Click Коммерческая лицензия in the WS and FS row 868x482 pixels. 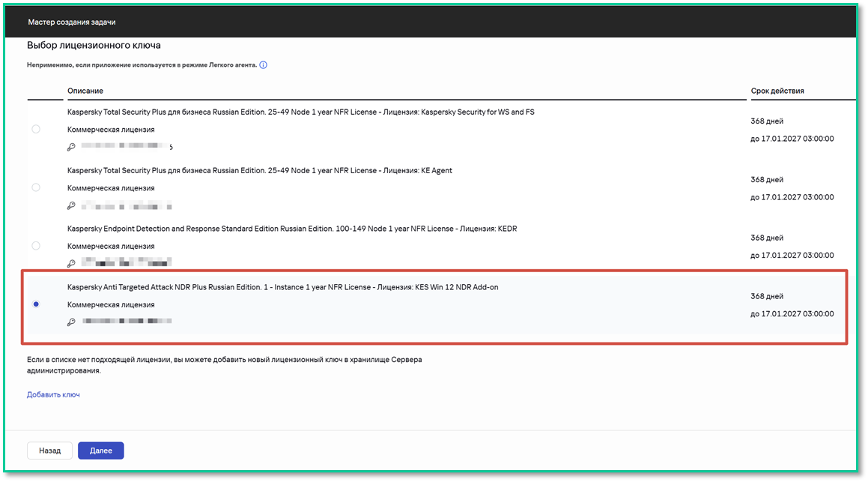tap(111, 130)
